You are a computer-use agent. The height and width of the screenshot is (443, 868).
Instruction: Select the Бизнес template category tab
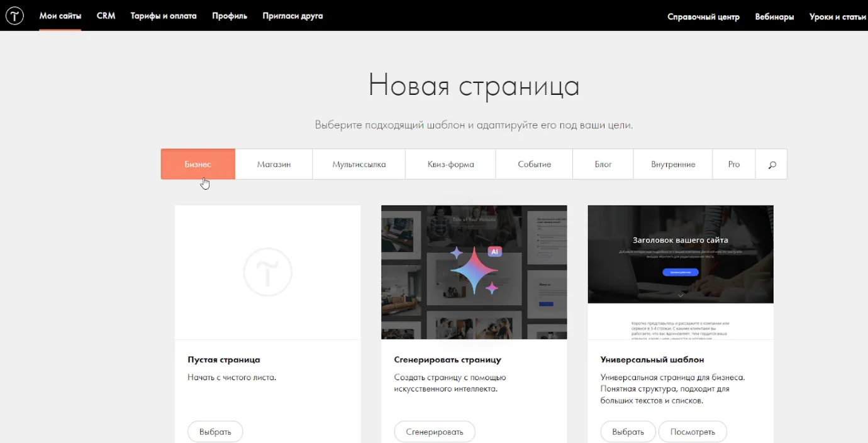198,165
